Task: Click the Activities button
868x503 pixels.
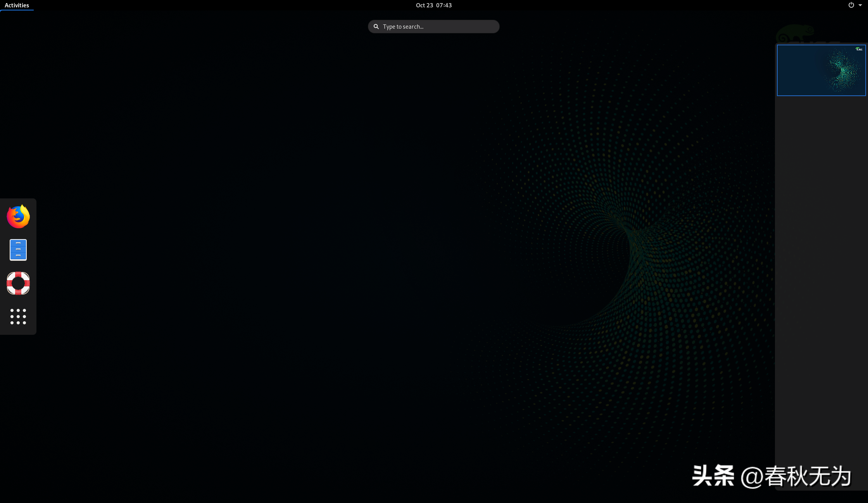Action: (17, 5)
